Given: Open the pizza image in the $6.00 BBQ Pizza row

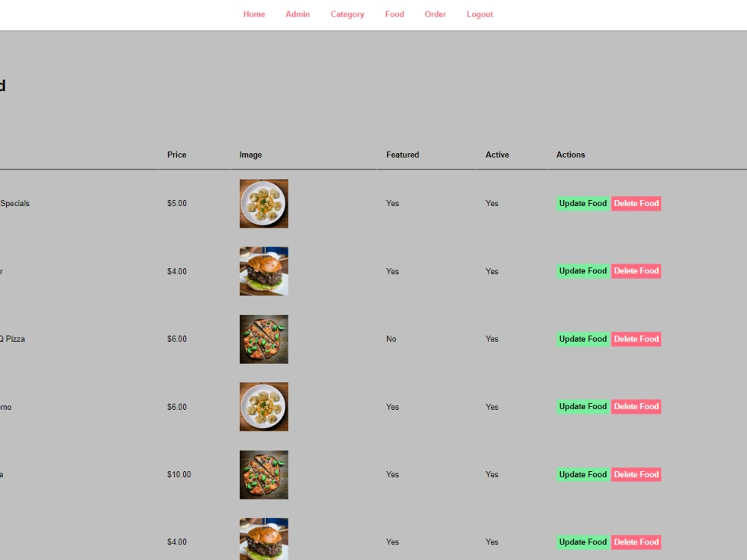Looking at the screenshot, I should pos(264,339).
